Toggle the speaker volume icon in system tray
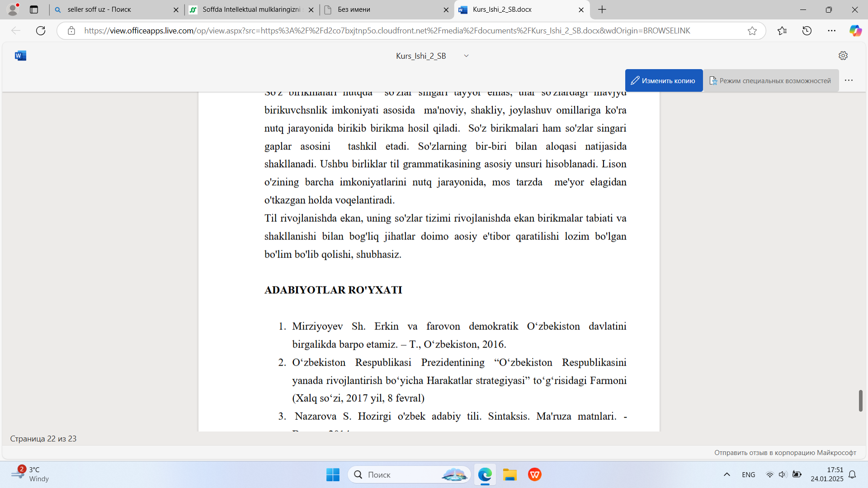 pos(783,474)
